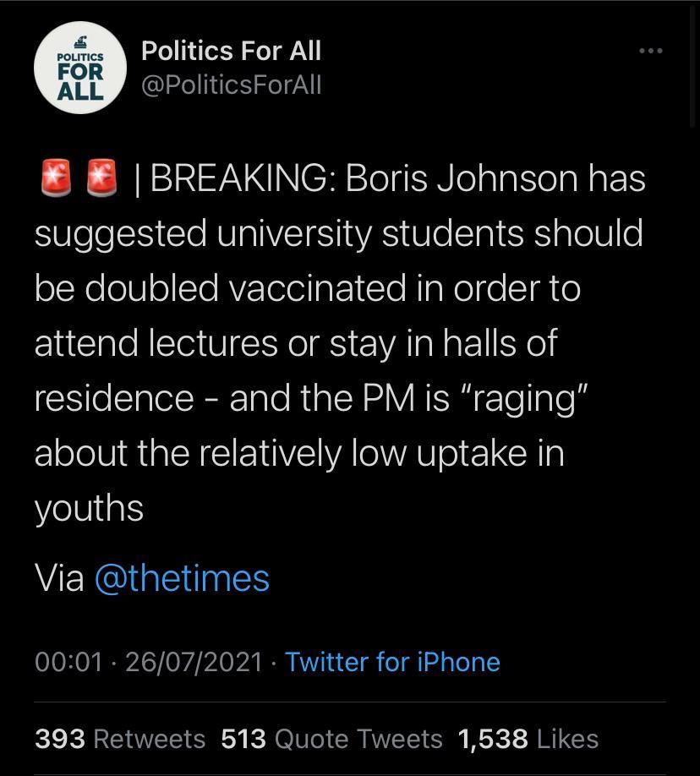Viewport: 700px width, 776px height.
Task: Click the second red siren emoji
Action: (x=101, y=179)
